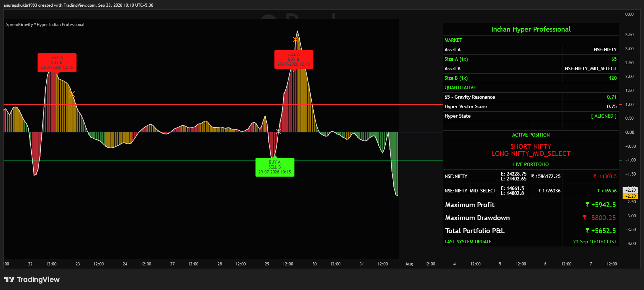Screen dimensions: 644x290
Task: Select the orange cross marker at the chart peak
Action: [296, 40]
